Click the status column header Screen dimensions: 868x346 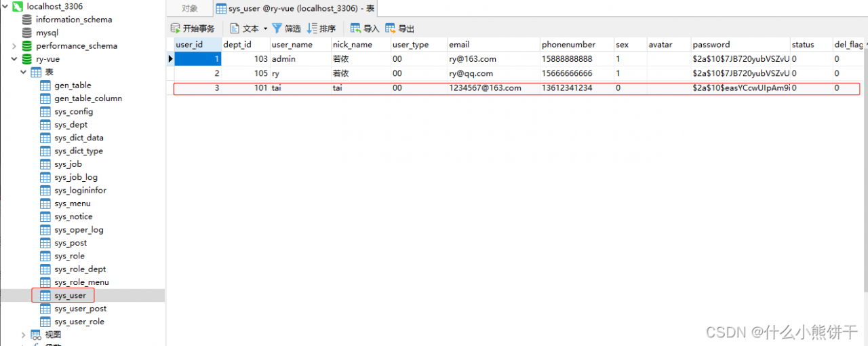[x=811, y=45]
